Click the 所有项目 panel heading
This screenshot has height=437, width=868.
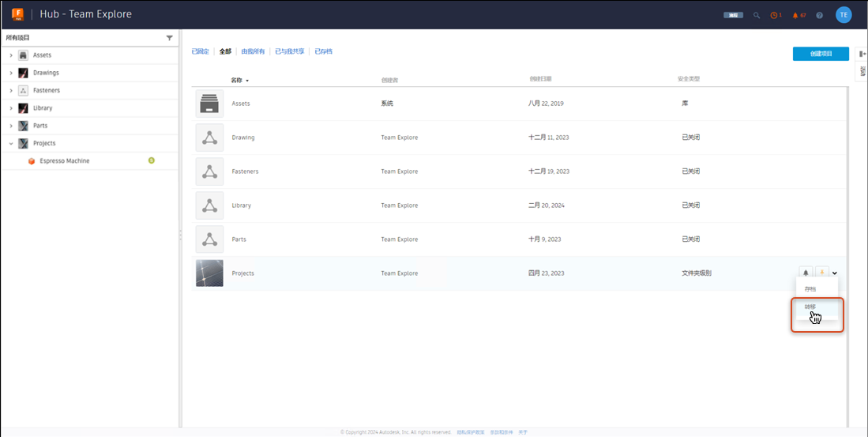click(17, 38)
